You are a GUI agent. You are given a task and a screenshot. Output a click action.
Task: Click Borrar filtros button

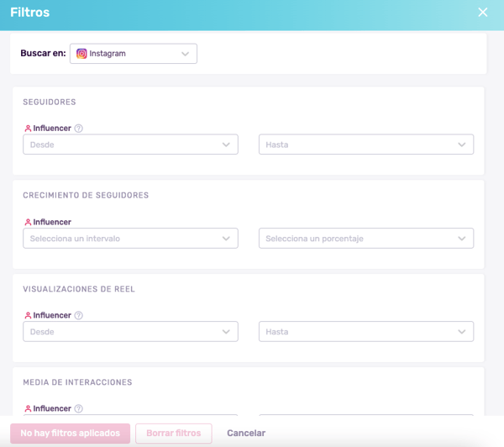173,434
